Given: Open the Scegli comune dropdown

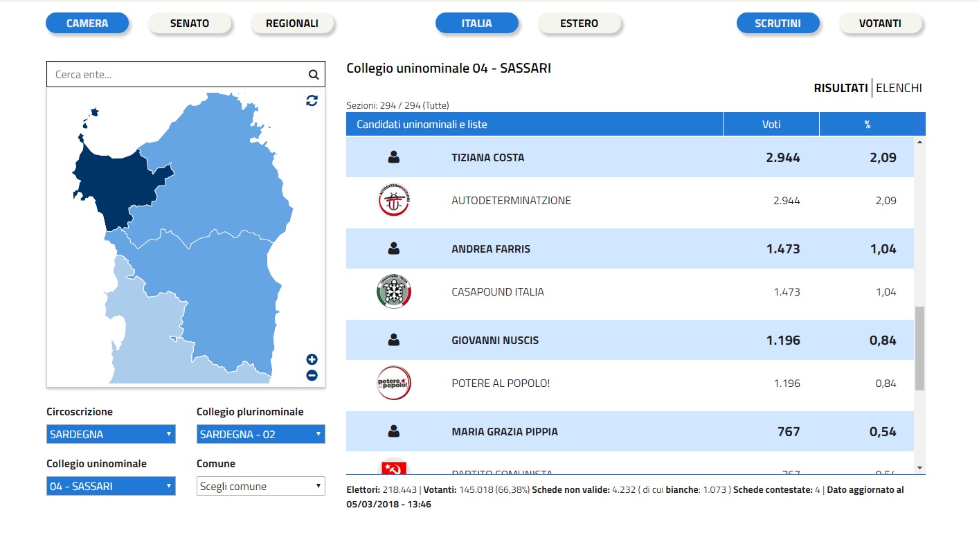Looking at the screenshot, I should 261,486.
